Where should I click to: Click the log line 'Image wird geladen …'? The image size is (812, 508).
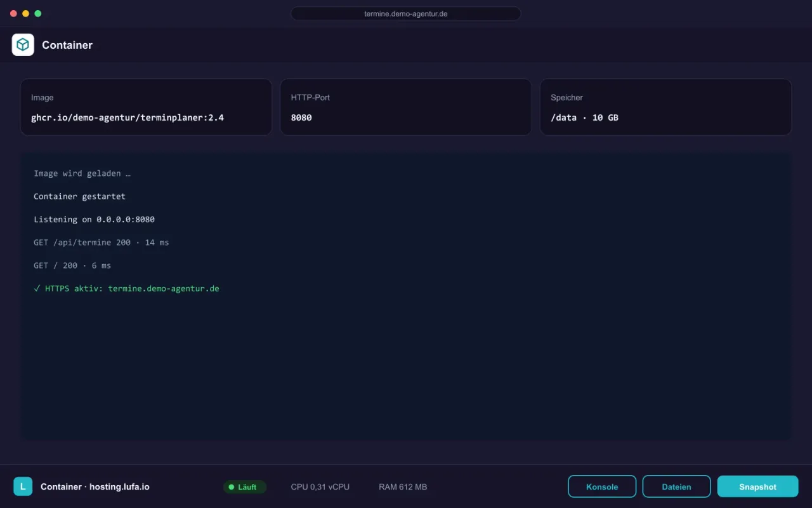pyautogui.click(x=82, y=173)
